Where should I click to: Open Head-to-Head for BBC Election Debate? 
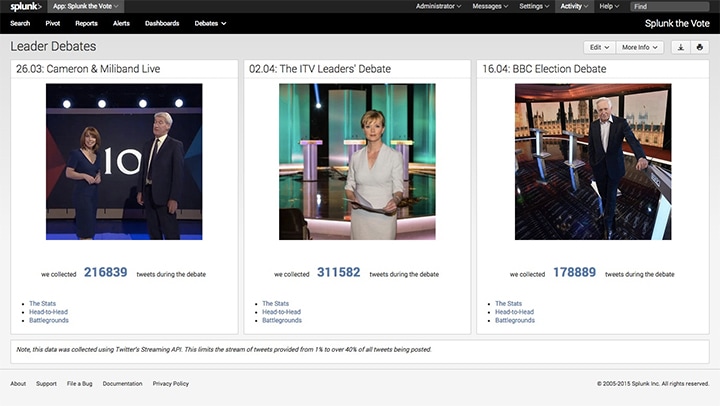click(514, 312)
